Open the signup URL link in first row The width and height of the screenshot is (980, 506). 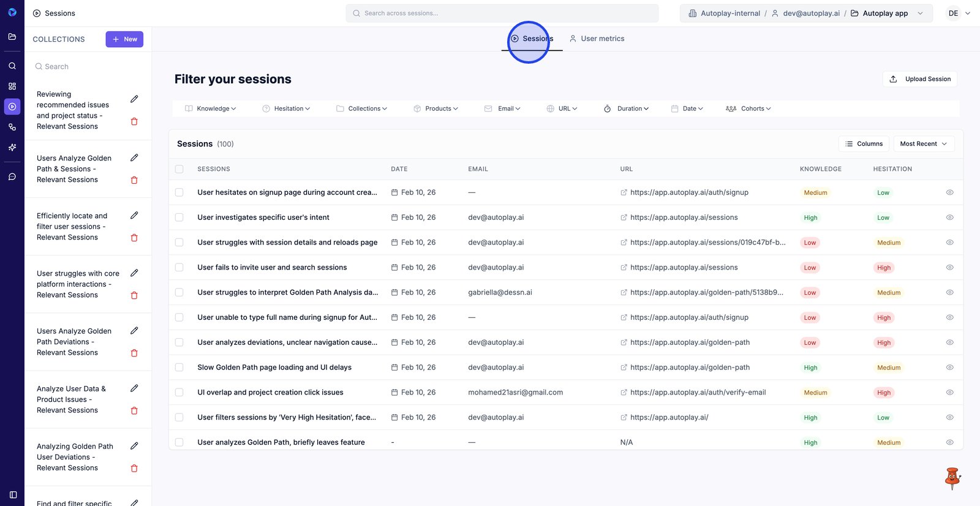pyautogui.click(x=689, y=192)
